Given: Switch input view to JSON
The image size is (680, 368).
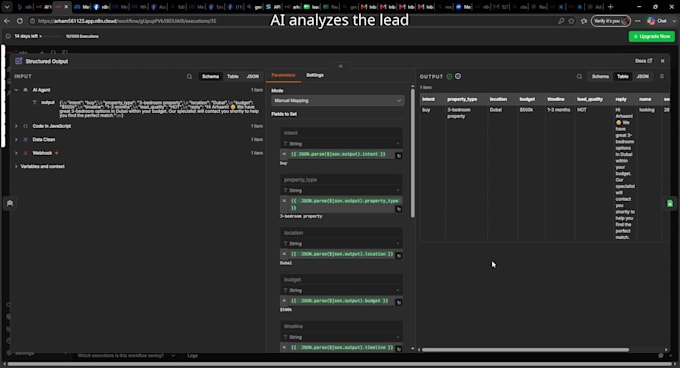Looking at the screenshot, I should [252, 77].
